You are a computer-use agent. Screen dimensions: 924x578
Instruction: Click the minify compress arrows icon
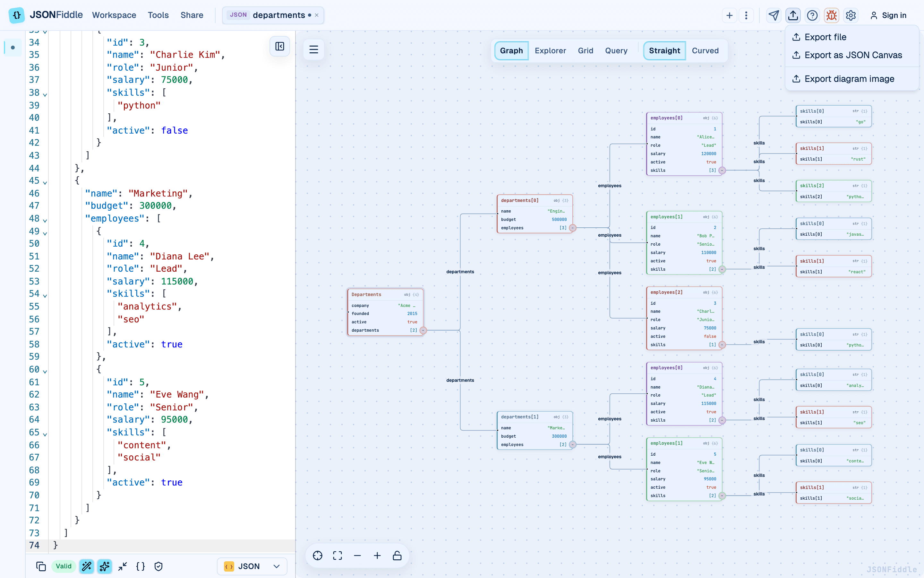[x=123, y=566]
